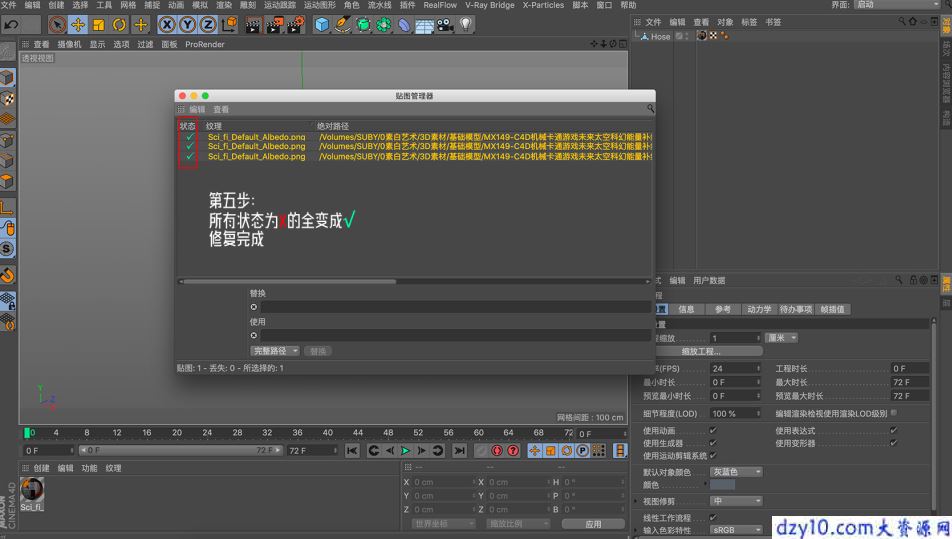Open the render settings gear clapperboard icon
This screenshot has height=539, width=952.
pyautogui.click(x=296, y=25)
